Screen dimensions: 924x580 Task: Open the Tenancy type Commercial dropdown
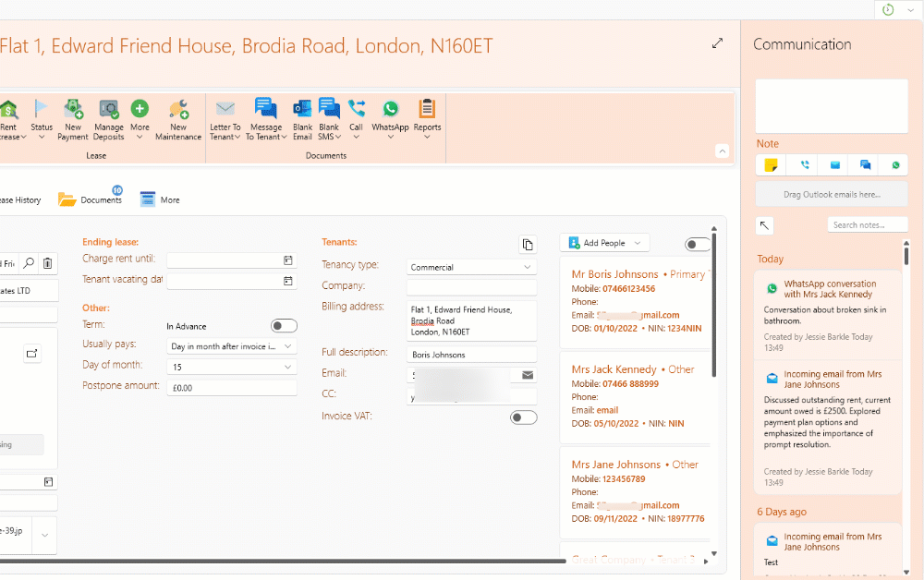[x=471, y=267]
